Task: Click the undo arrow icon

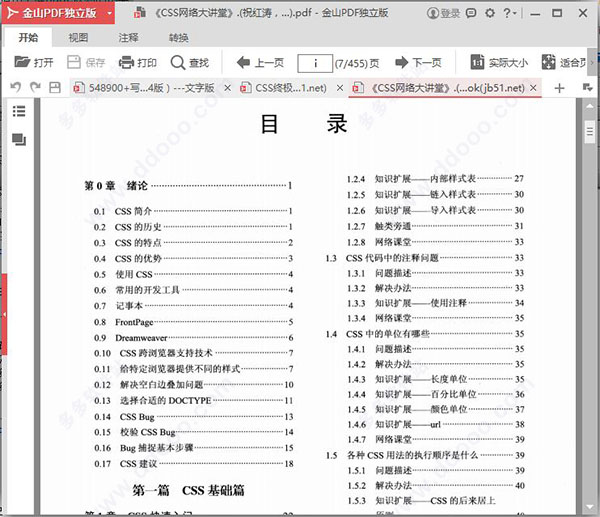Action: 15,88
